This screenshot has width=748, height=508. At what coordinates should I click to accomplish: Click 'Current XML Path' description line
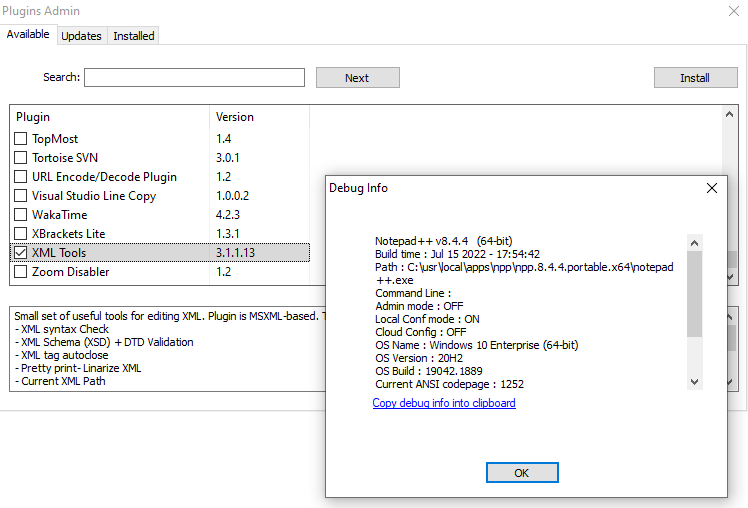pos(60,381)
